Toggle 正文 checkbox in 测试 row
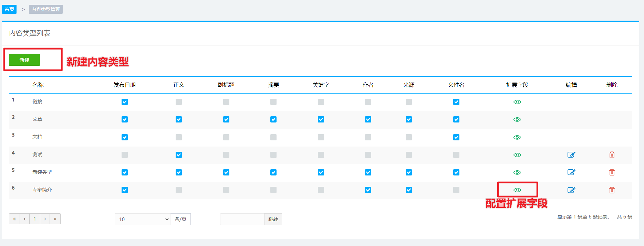 tap(178, 155)
